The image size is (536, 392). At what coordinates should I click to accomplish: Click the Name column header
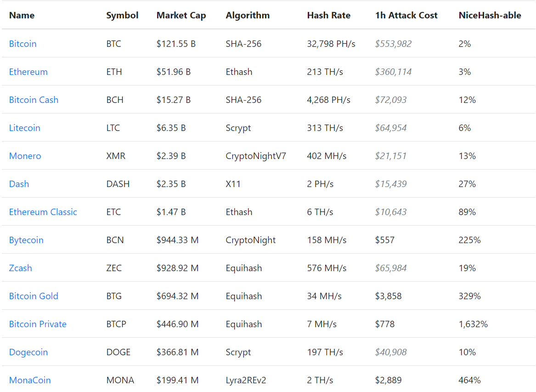point(22,15)
